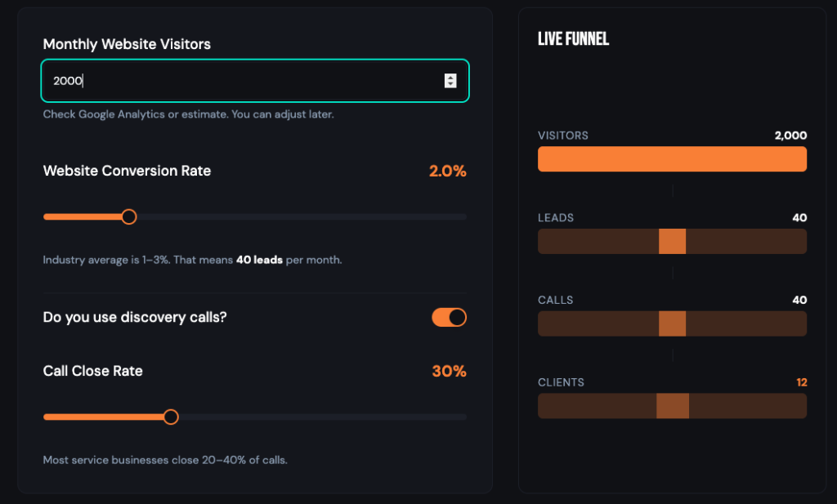Click the orange Clients count 12

pyautogui.click(x=801, y=382)
